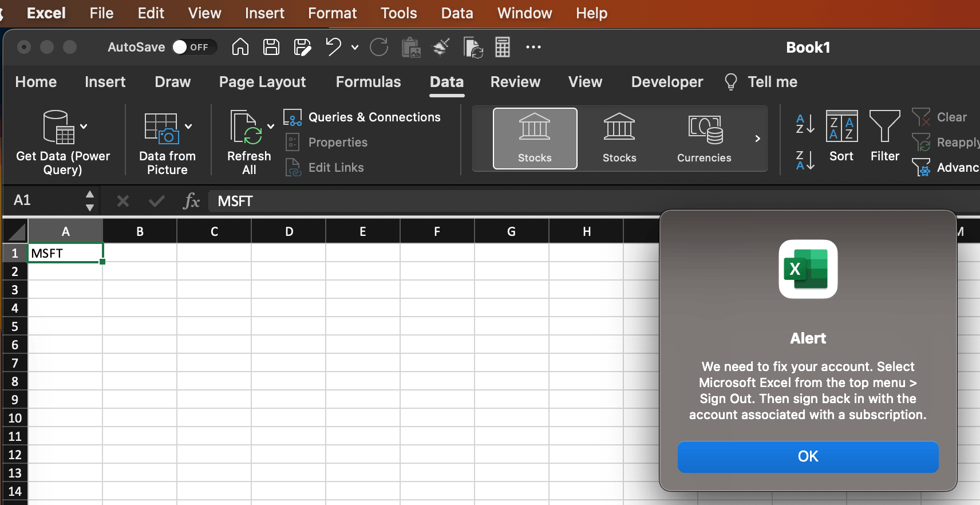The image size is (980, 505).
Task: Select row 7 header
Action: [x=15, y=363]
